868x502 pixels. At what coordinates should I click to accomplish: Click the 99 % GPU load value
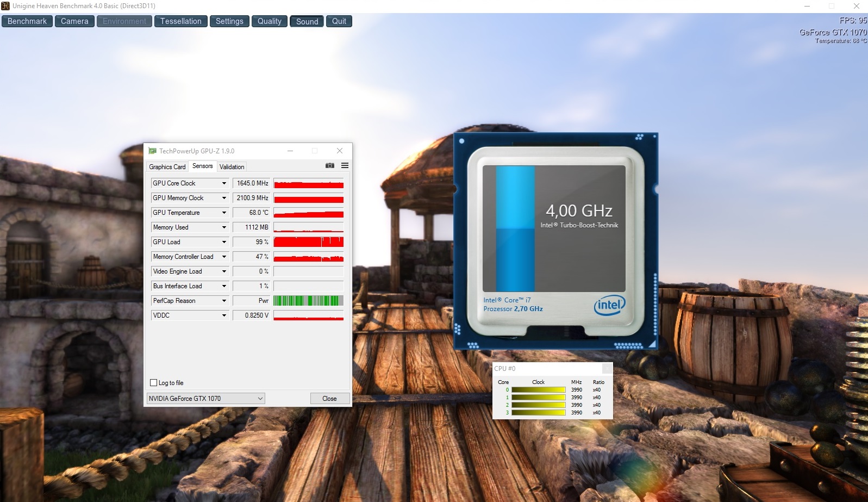pyautogui.click(x=252, y=242)
